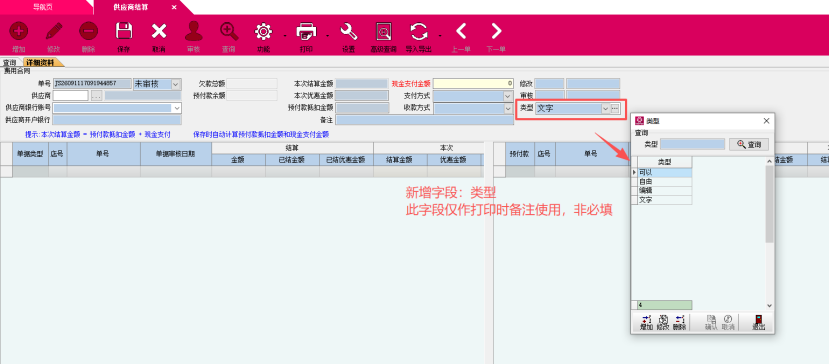Open 功能 dropdown arrow beside gear icon
829x364 pixels.
285,36
